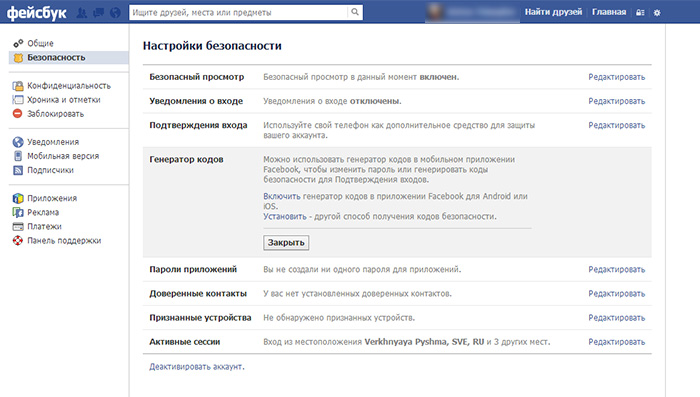This screenshot has width=700, height=397.
Task: Click the Признанные устройства row title
Action: click(x=200, y=318)
